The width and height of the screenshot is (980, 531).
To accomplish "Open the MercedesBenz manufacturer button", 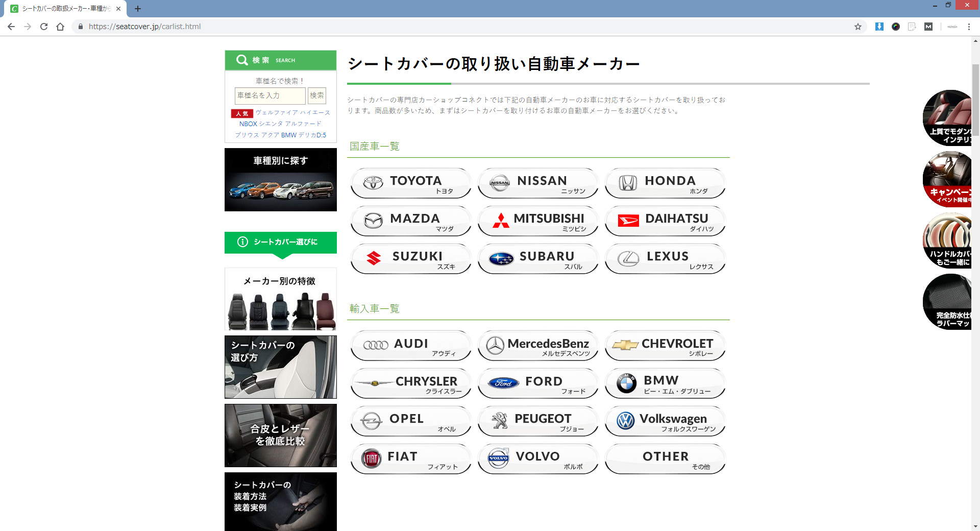I will (x=538, y=346).
